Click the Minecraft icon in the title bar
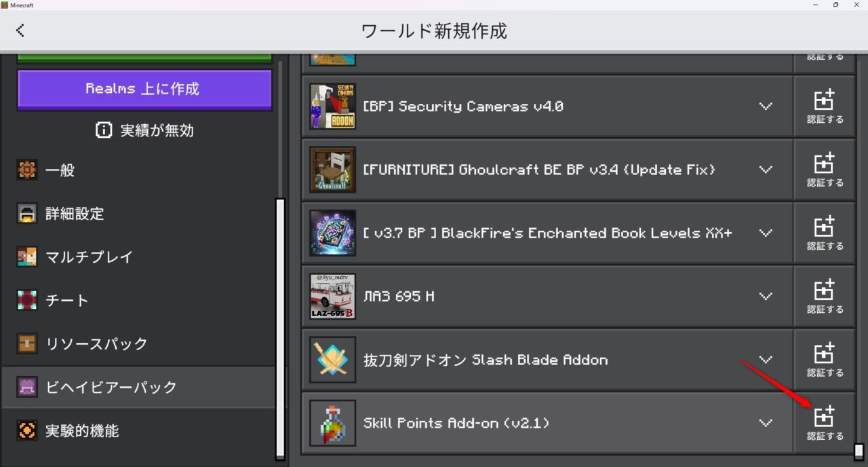868x467 pixels. pos(5,5)
